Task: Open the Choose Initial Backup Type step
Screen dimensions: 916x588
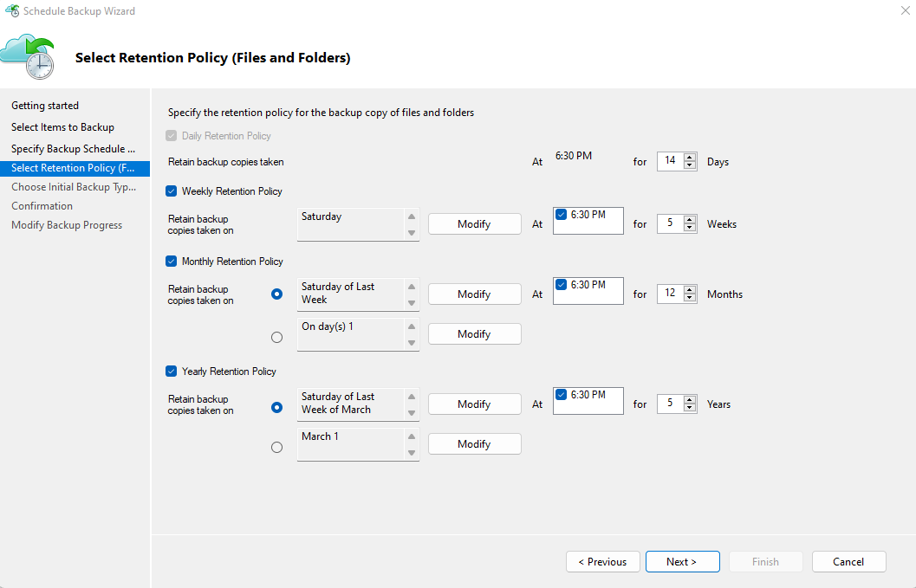Action: coord(74,187)
